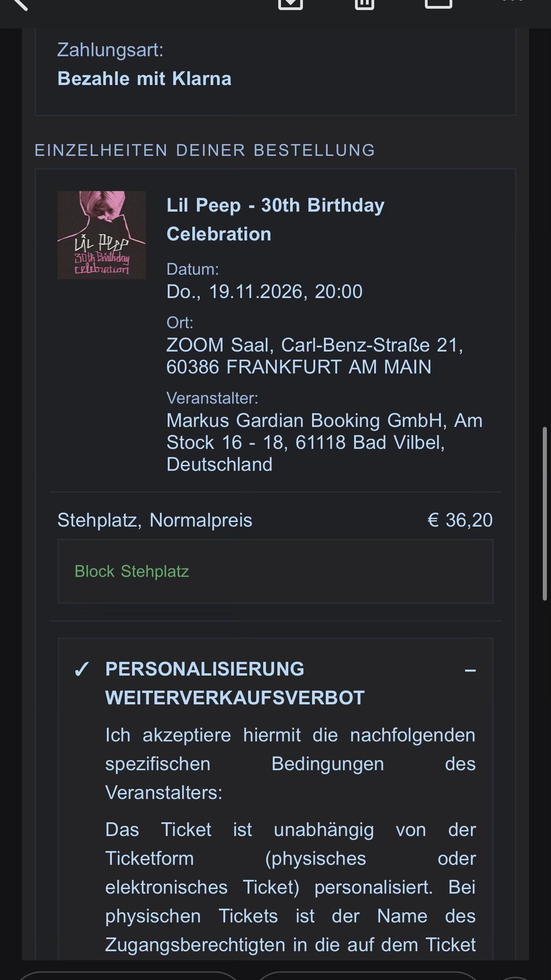The height and width of the screenshot is (980, 551).
Task: Click the event date Do., 19.11.2026, 20:00
Action: [x=265, y=292]
